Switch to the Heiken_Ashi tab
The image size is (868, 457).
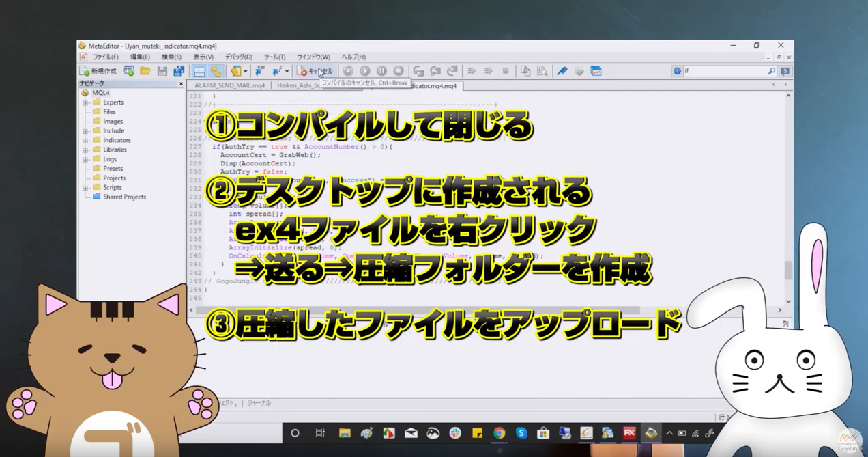click(297, 86)
